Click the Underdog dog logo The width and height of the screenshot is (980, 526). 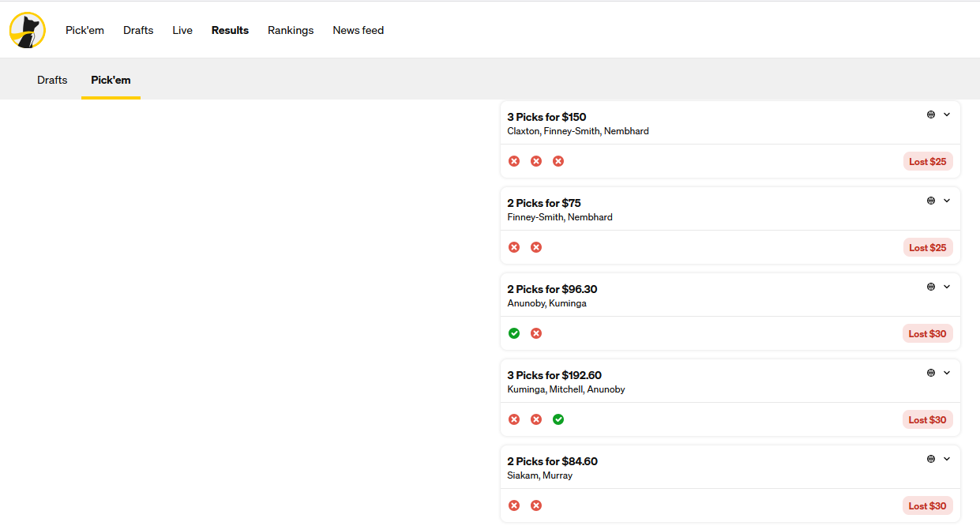28,31
